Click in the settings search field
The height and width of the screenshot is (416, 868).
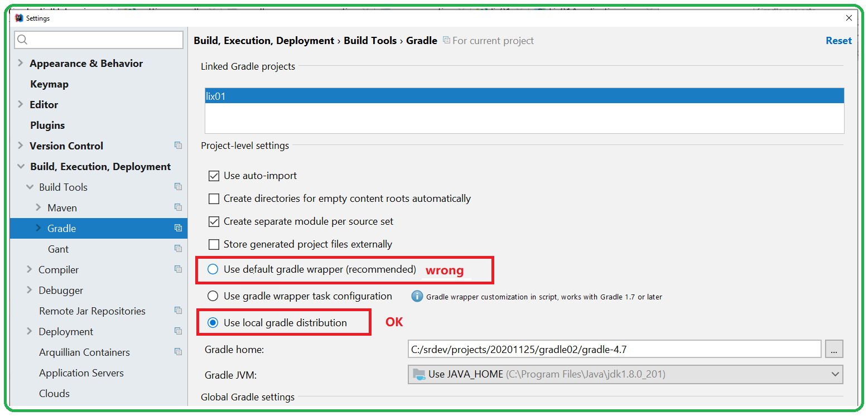[x=99, y=40]
